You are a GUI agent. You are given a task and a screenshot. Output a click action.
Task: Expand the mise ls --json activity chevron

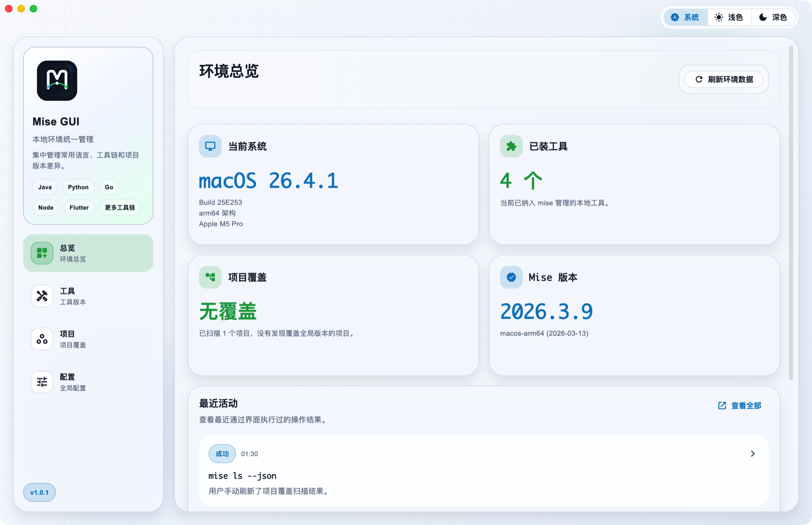tap(753, 454)
